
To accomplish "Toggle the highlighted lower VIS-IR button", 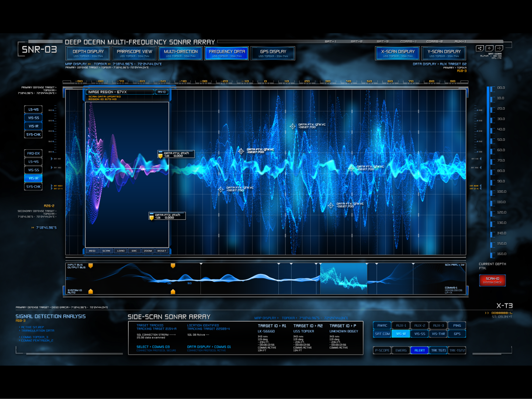I will click(x=33, y=178).
